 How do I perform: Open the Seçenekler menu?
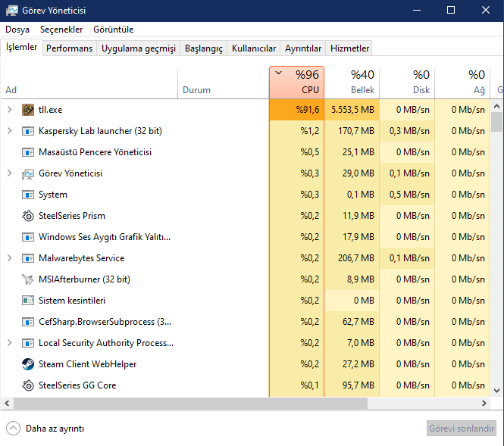pyautogui.click(x=61, y=30)
